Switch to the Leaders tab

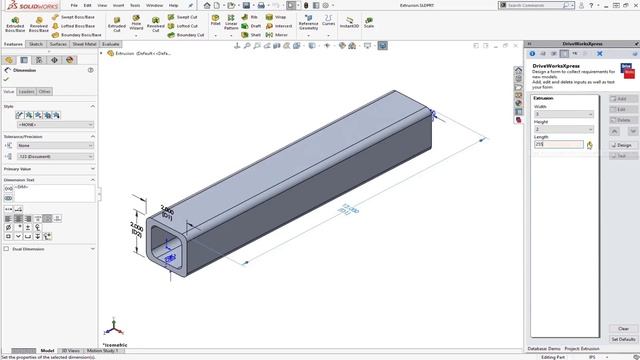coord(27,92)
